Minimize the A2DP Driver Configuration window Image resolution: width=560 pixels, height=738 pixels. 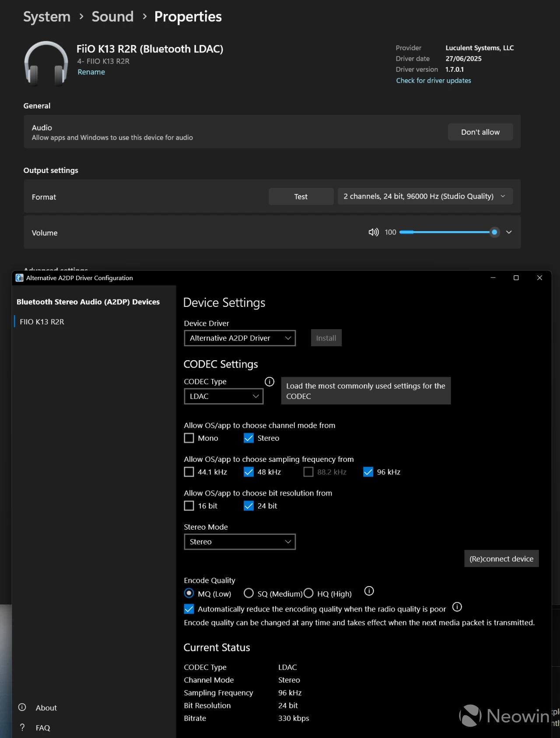[x=493, y=278]
